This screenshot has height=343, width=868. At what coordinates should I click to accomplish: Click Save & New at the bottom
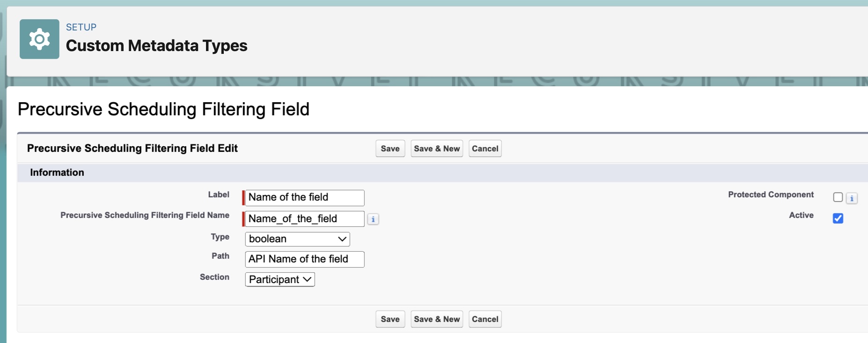(x=436, y=319)
